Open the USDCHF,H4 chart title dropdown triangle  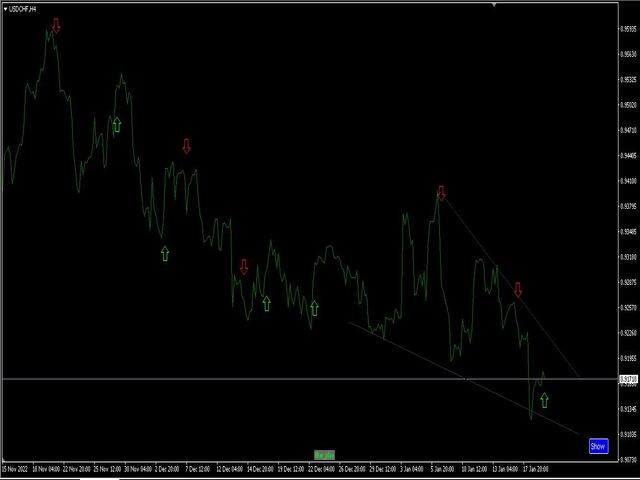5,9
